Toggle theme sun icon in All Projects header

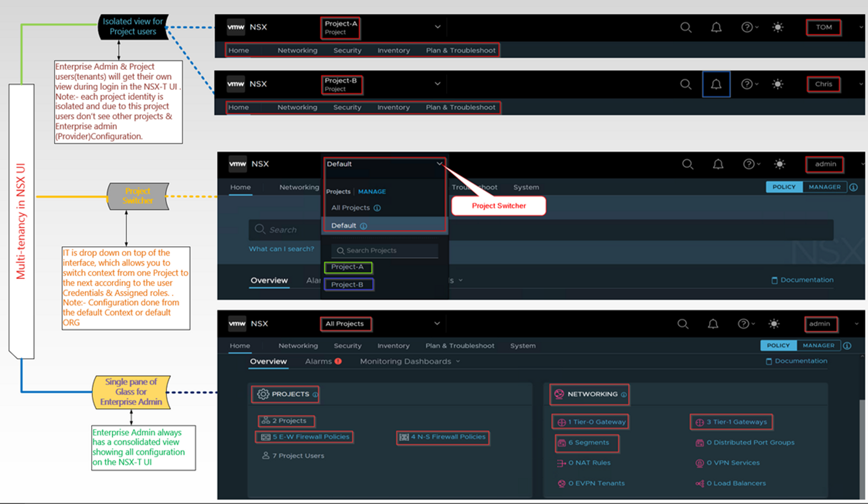[774, 324]
